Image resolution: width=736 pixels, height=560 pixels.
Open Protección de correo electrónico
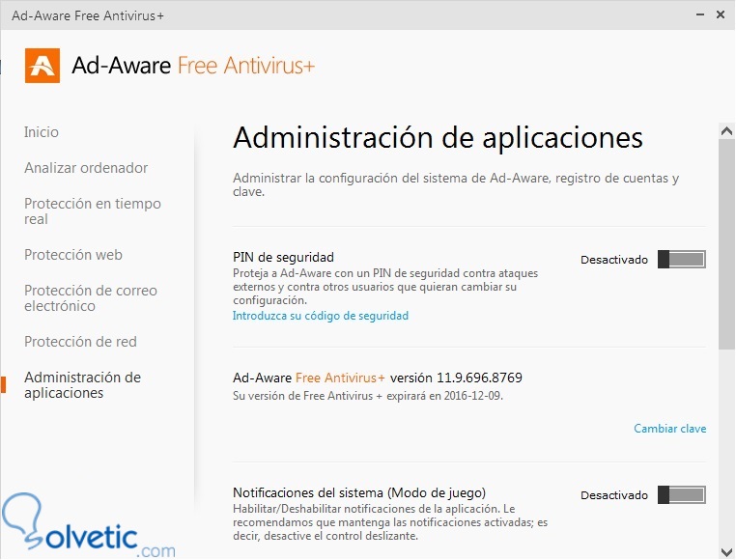click(x=91, y=298)
